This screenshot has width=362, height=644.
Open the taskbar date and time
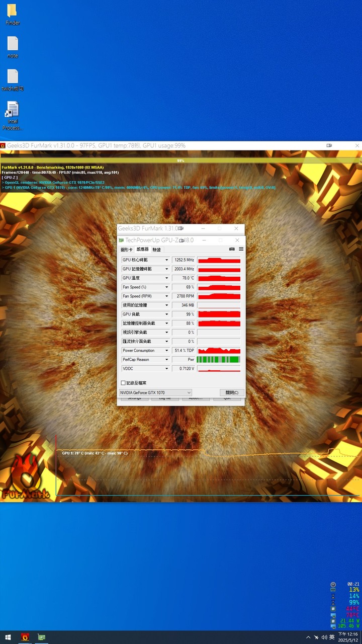348,637
